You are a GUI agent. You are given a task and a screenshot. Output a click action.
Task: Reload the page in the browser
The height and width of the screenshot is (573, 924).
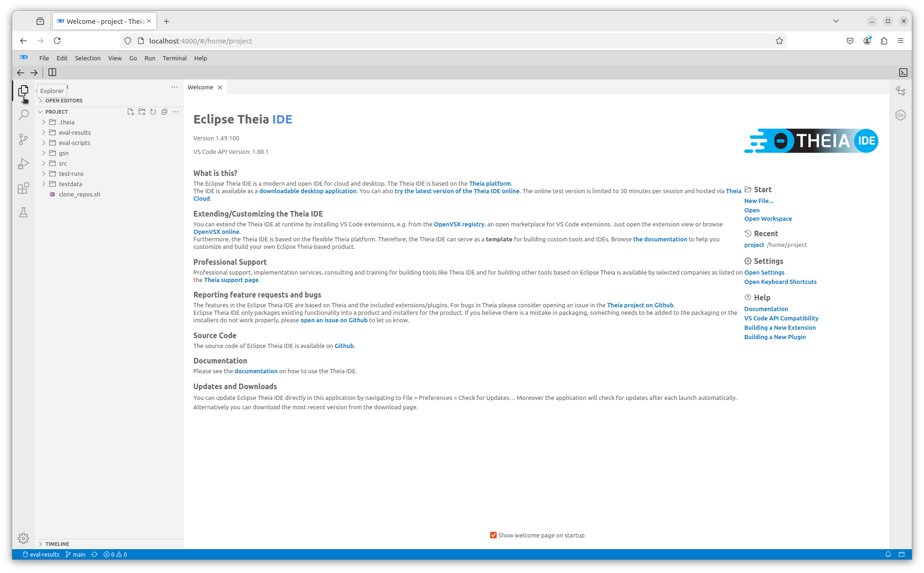point(57,41)
